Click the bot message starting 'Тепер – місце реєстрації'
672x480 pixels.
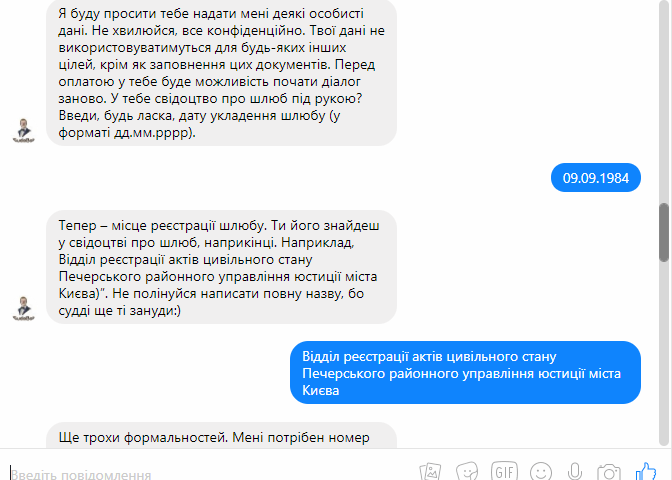pos(221,267)
